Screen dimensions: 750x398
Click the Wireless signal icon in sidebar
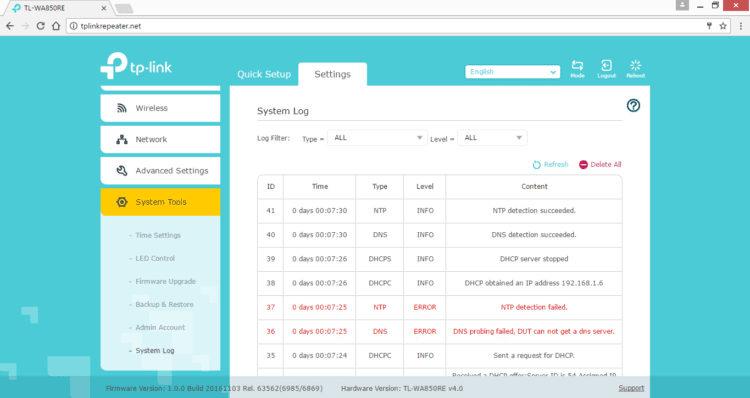122,108
